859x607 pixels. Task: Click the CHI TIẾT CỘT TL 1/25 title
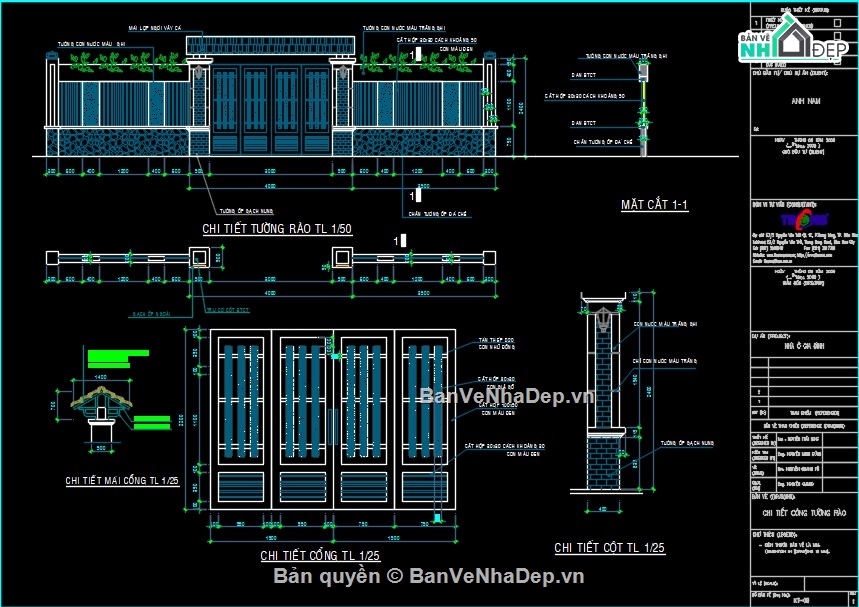coord(609,548)
